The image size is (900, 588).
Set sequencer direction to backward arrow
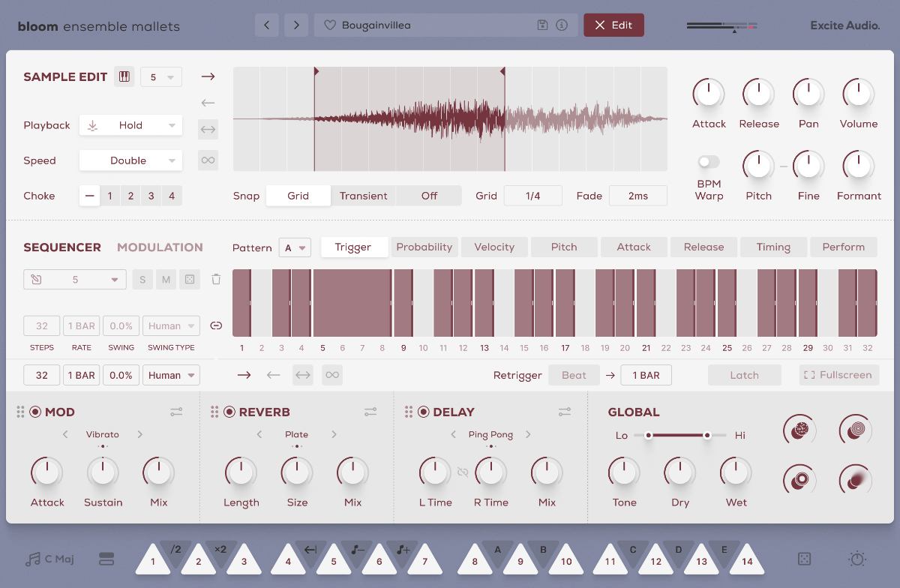click(x=273, y=375)
